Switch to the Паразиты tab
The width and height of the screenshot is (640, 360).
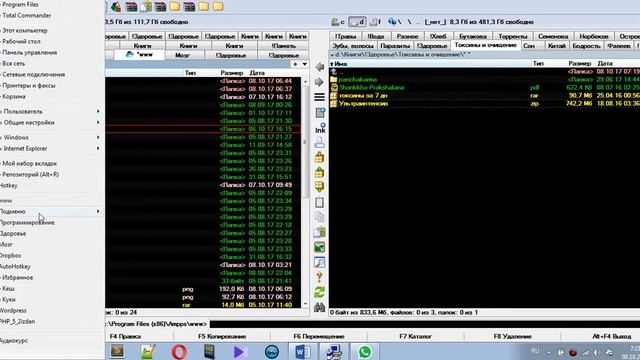(x=395, y=46)
